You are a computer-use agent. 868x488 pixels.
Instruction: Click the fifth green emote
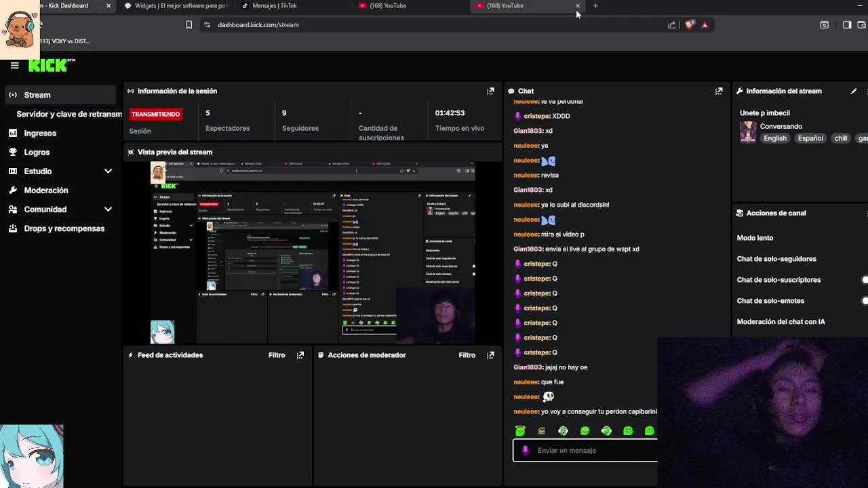[x=606, y=430]
